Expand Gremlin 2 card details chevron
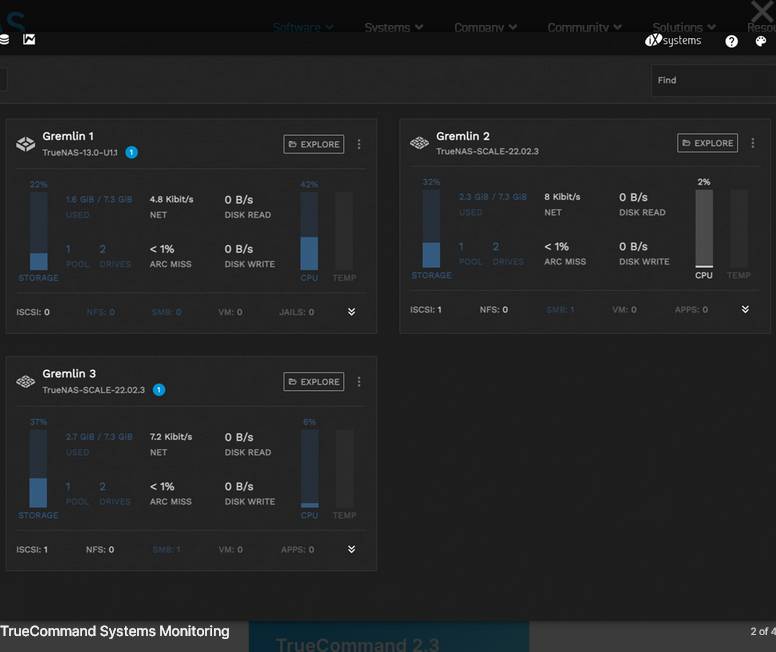 point(745,309)
